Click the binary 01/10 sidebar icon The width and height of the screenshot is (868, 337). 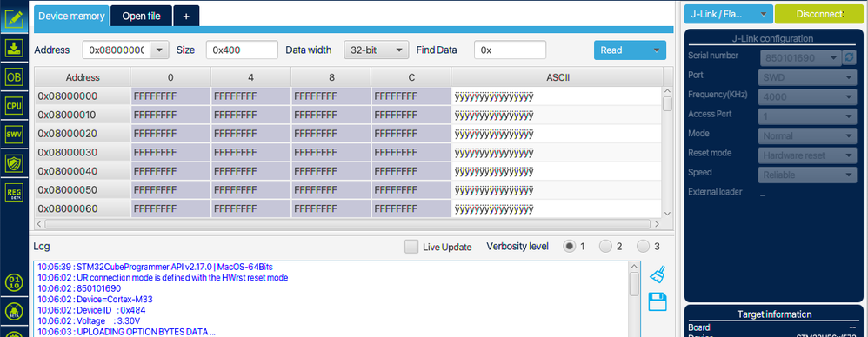coord(14,283)
